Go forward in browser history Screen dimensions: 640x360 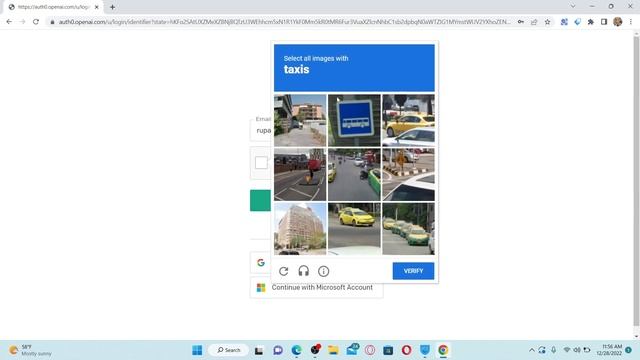(x=22, y=22)
